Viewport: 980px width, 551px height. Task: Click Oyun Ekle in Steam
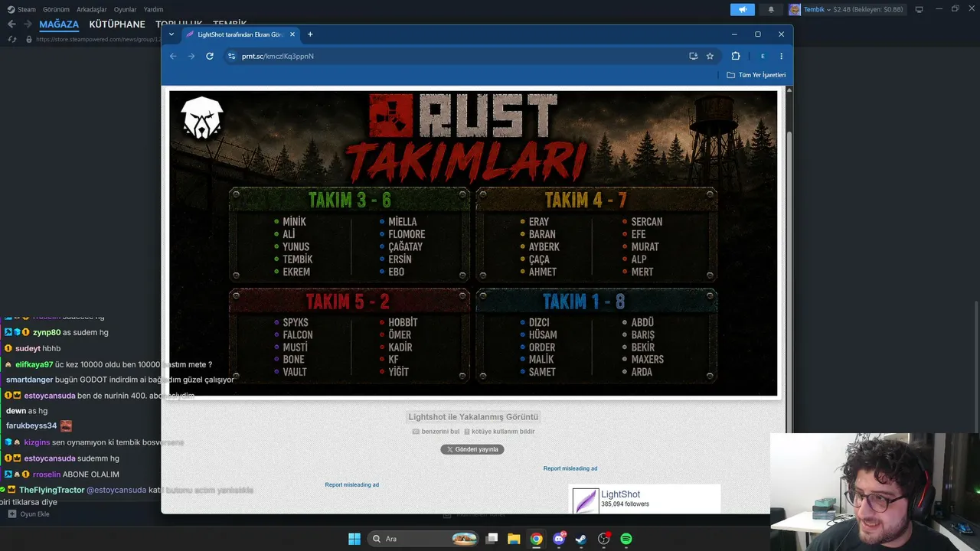(29, 514)
